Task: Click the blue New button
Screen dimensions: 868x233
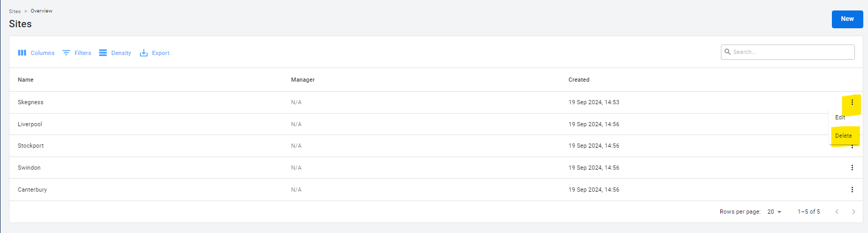Action: [x=847, y=19]
